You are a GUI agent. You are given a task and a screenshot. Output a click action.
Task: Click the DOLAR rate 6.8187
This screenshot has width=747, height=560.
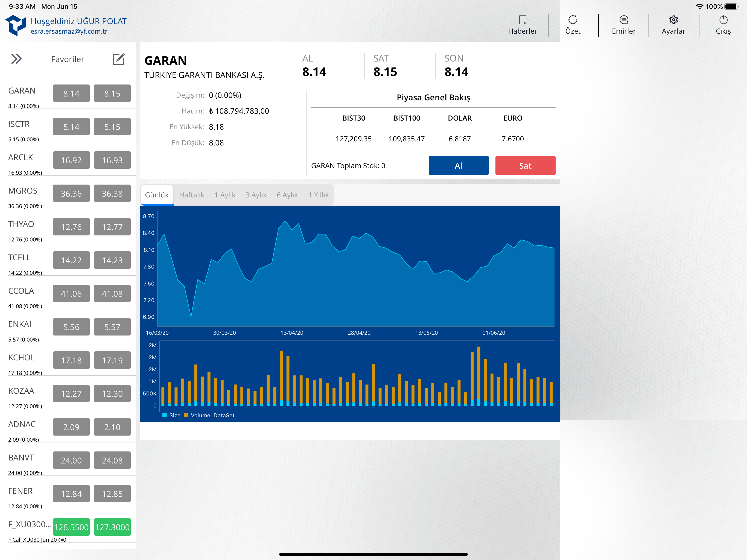(x=460, y=139)
